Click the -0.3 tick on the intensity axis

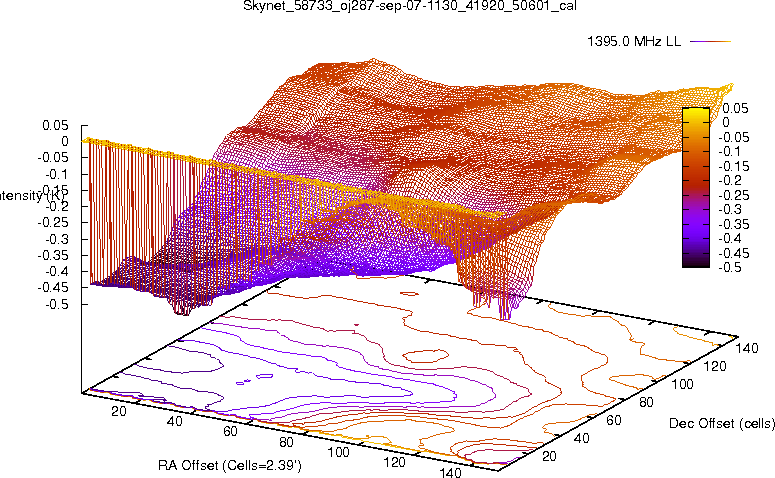[x=57, y=239]
